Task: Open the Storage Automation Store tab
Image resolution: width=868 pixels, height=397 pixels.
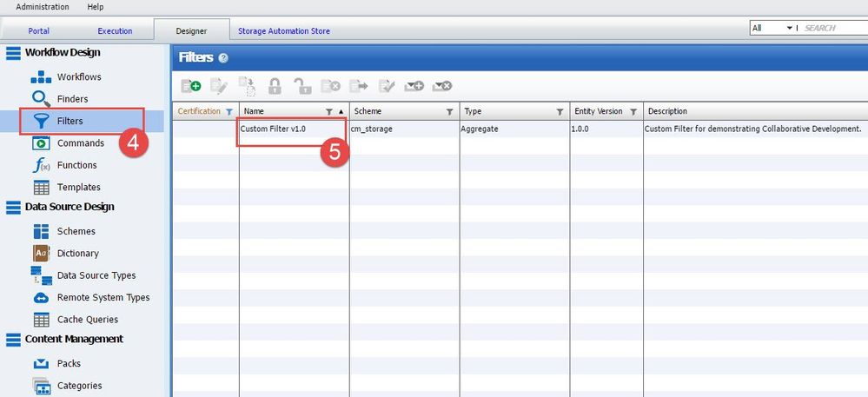Action: [x=284, y=31]
